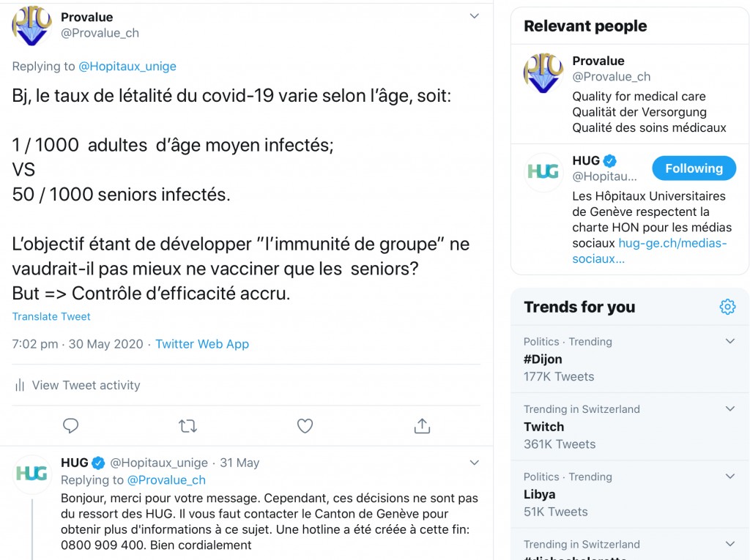Expand options for Libya trend
This screenshot has width=750, height=560.
730,476
